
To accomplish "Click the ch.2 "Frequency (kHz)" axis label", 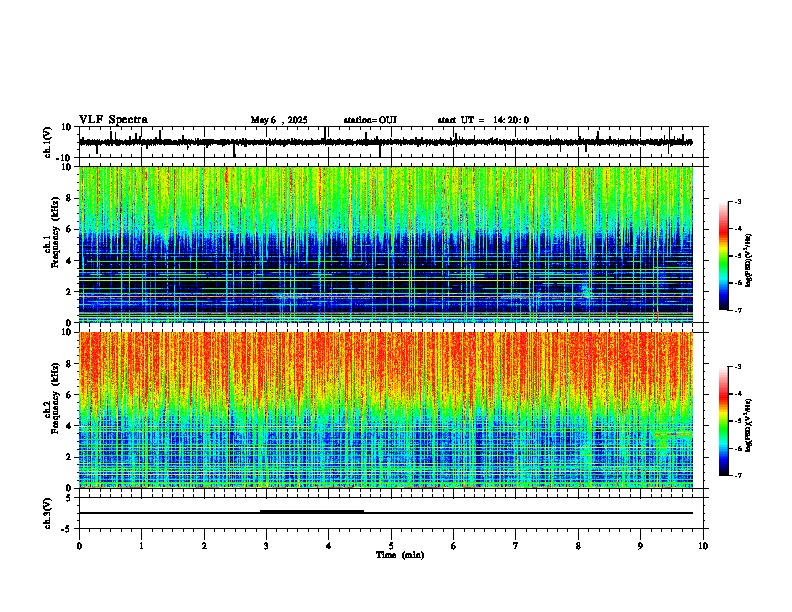I will pyautogui.click(x=56, y=398).
